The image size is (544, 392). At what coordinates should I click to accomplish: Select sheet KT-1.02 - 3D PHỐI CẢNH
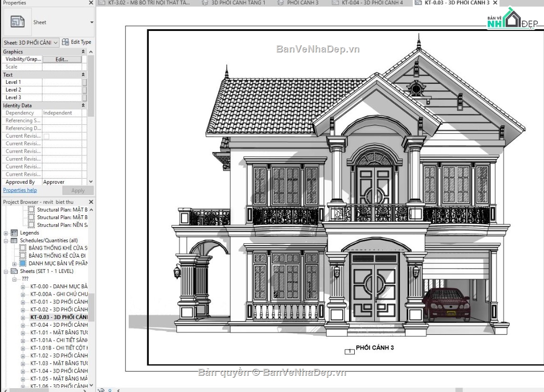tap(59, 355)
